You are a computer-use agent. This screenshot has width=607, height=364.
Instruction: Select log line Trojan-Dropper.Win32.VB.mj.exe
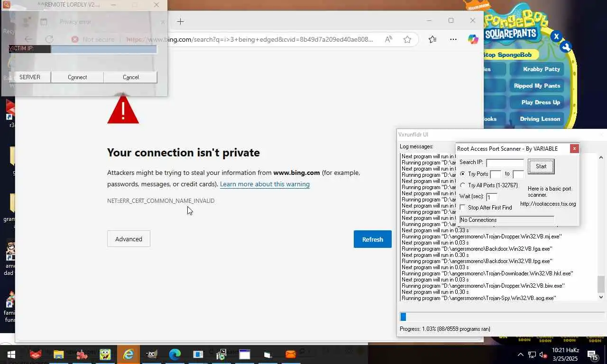[x=481, y=236]
